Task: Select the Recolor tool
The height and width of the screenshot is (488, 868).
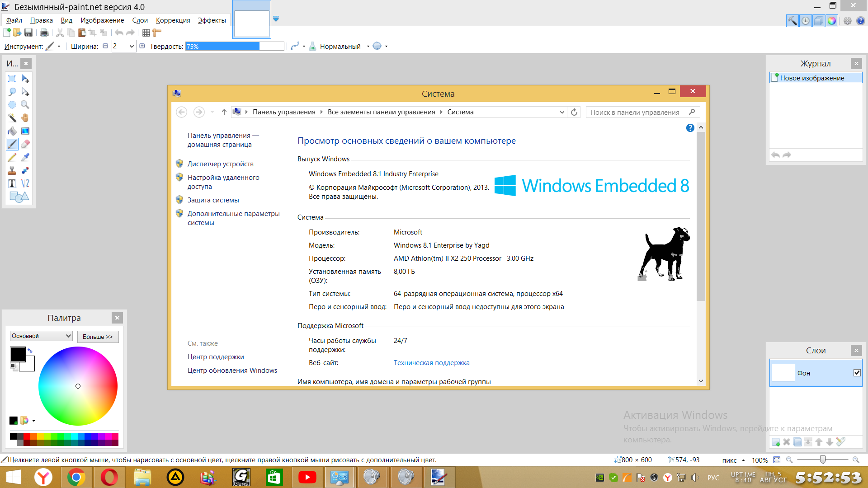Action: click(x=25, y=171)
